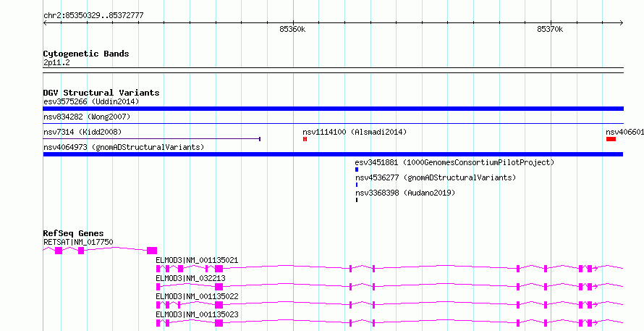The image size is (644, 331).
Task: Select the DGV Structural Variants track title
Action: point(101,93)
